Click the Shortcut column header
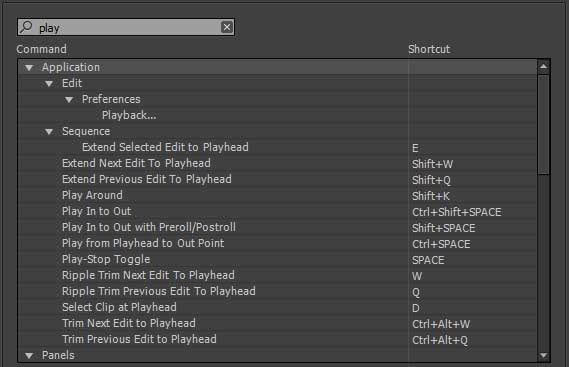This screenshot has width=569, height=367. point(429,49)
